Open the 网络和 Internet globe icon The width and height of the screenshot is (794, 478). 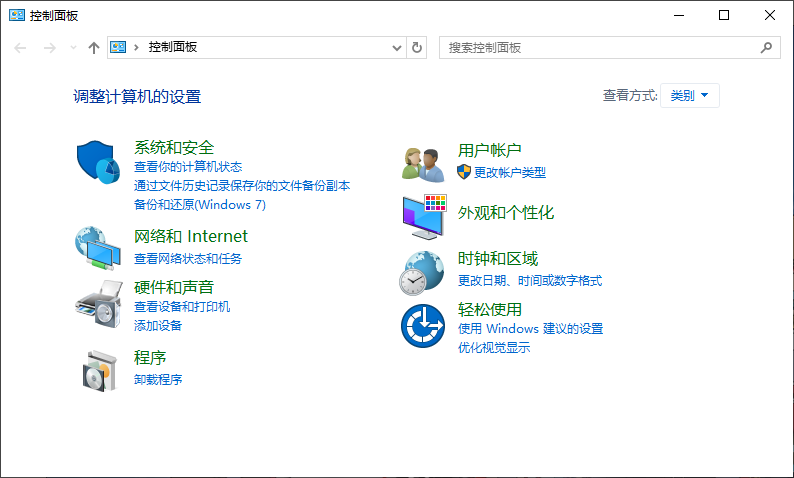[x=98, y=249]
